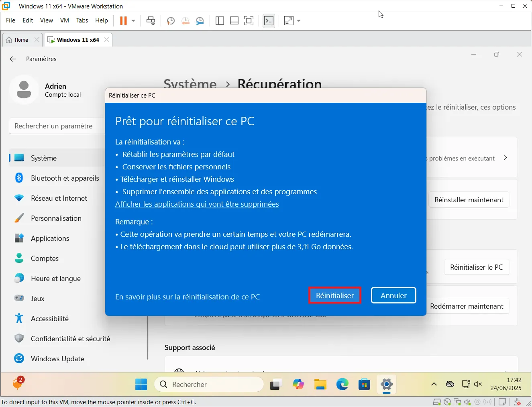Revert the VM to its previous snapshot
This screenshot has width=532, height=407.
tap(185, 21)
